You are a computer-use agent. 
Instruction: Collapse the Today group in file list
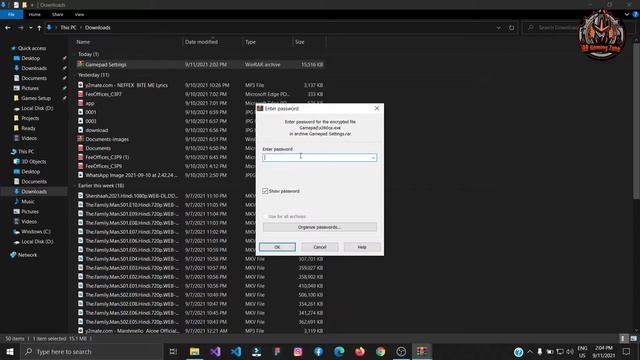tap(75, 54)
